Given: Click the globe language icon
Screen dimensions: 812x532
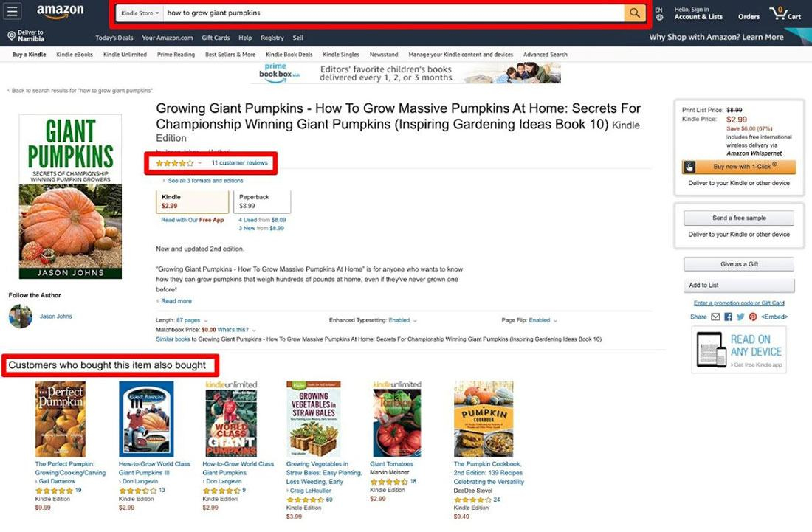Looking at the screenshot, I should click(x=659, y=18).
